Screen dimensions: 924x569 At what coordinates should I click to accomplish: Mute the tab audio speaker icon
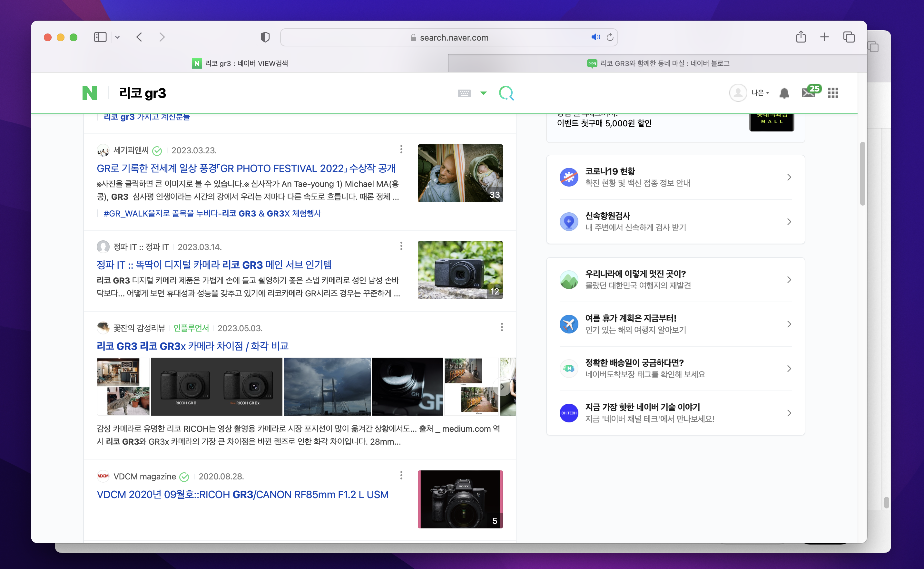coord(595,37)
